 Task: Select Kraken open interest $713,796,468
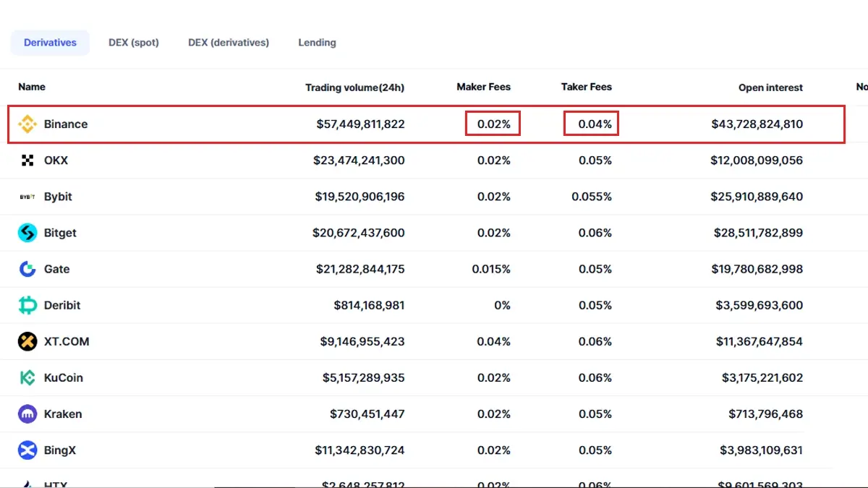point(766,414)
